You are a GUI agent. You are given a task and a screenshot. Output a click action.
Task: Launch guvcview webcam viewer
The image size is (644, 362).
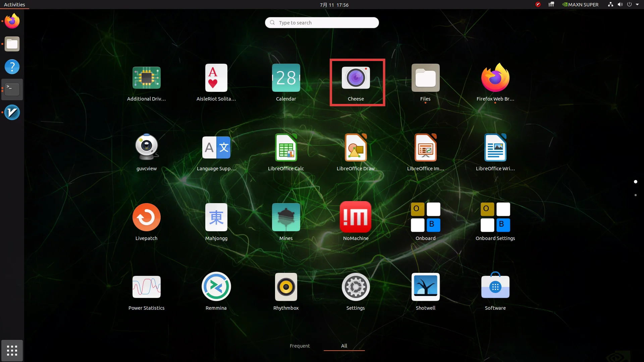point(147,152)
